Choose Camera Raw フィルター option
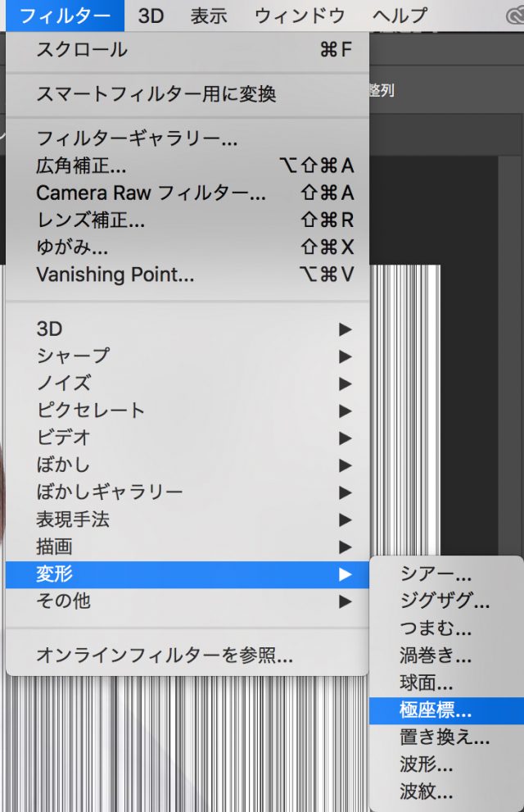Screen dimensions: 524x812 [x=151, y=193]
